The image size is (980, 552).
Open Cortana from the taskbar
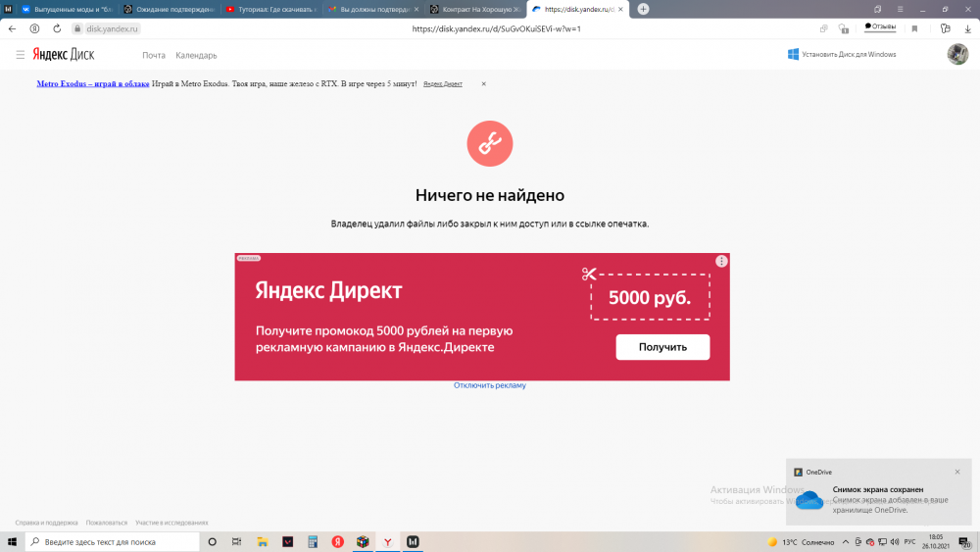point(212,542)
